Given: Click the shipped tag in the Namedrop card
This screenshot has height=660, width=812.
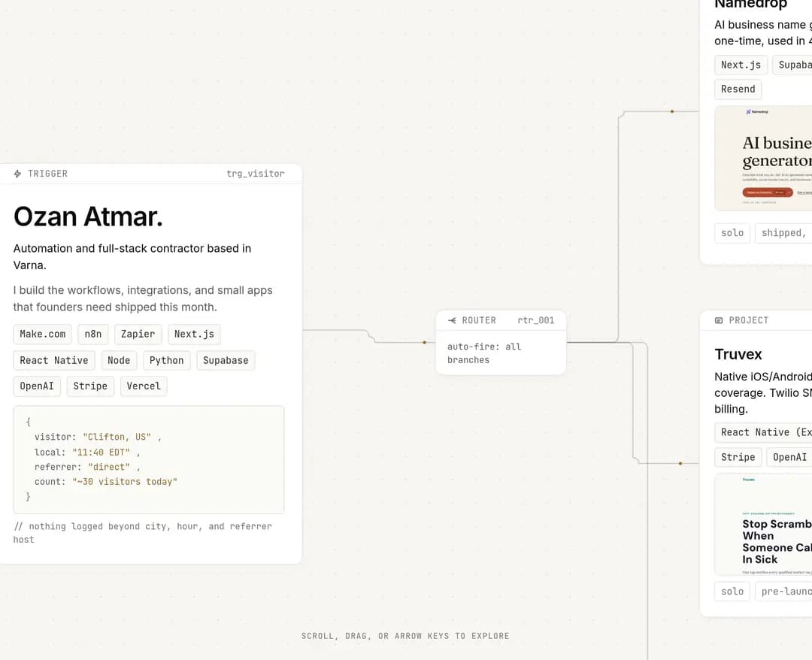Looking at the screenshot, I should point(783,233).
